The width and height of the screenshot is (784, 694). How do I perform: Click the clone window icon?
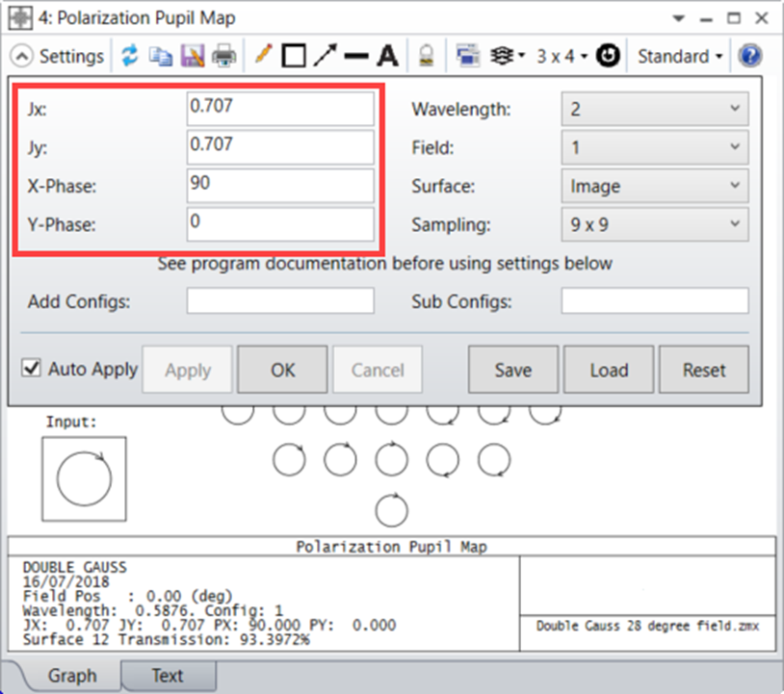[468, 56]
